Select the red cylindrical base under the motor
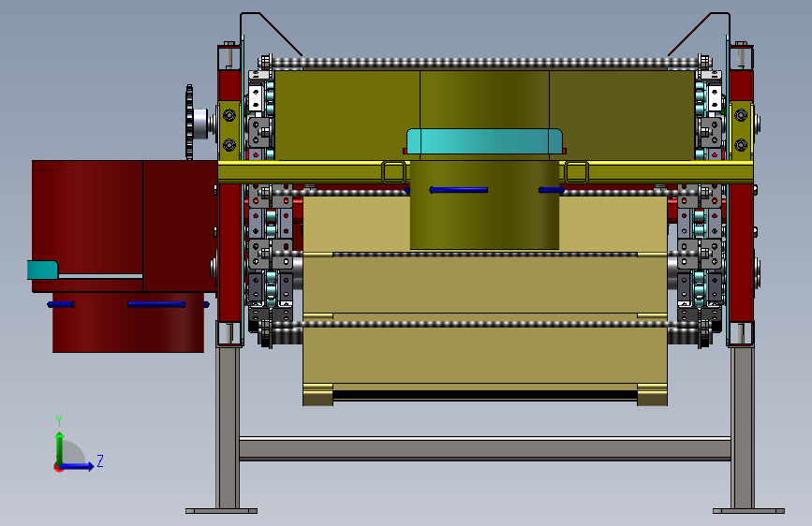This screenshot has height=526, width=812. pyautogui.click(x=128, y=323)
